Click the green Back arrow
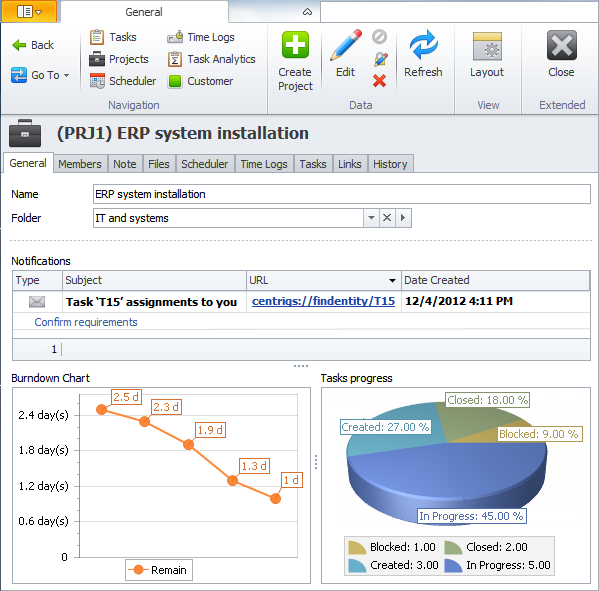The height and width of the screenshot is (591, 599). pyautogui.click(x=19, y=45)
